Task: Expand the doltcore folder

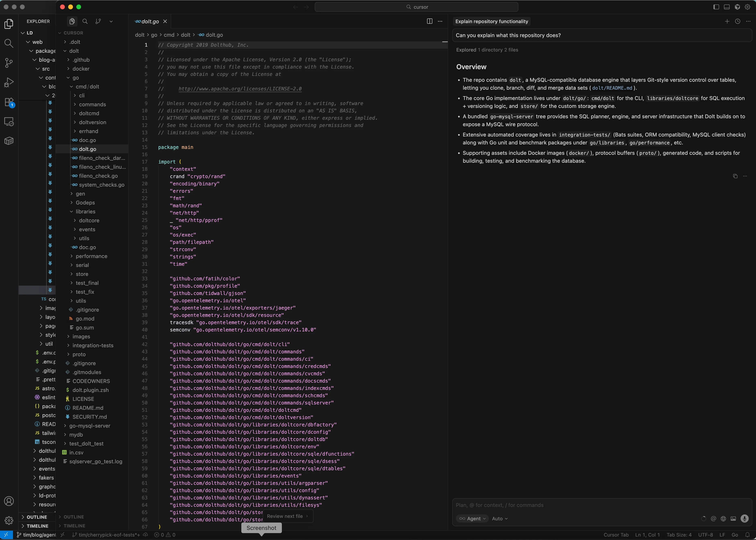Action: [x=89, y=221]
